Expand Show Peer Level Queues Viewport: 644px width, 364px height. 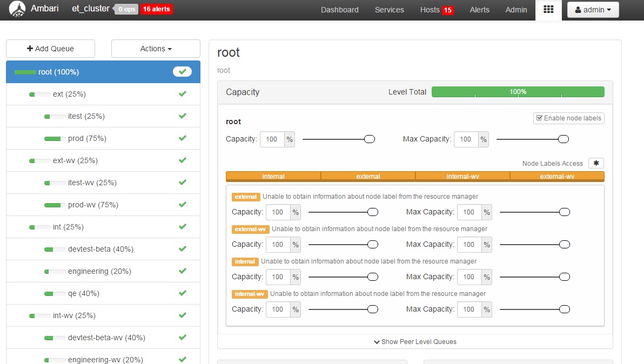pos(414,341)
